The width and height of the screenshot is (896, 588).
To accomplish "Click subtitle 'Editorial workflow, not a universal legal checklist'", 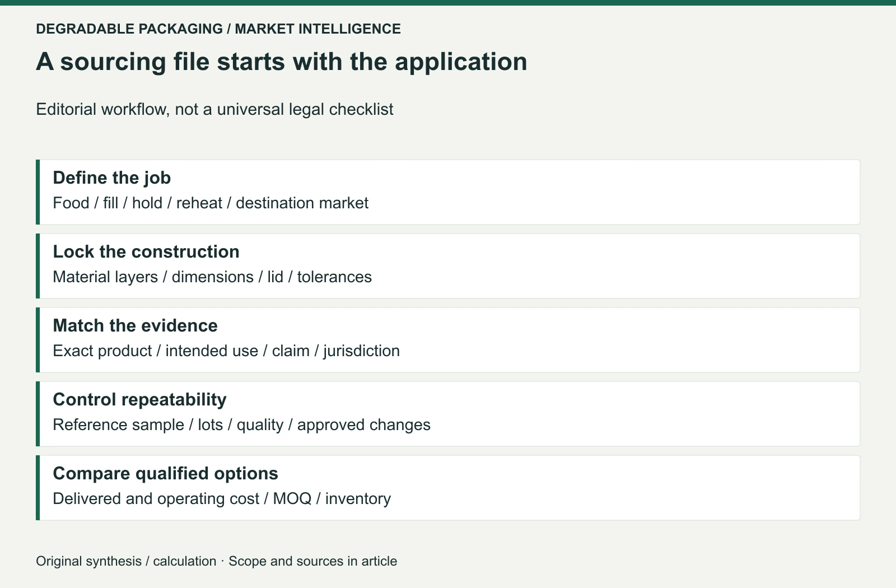I will tap(214, 109).
